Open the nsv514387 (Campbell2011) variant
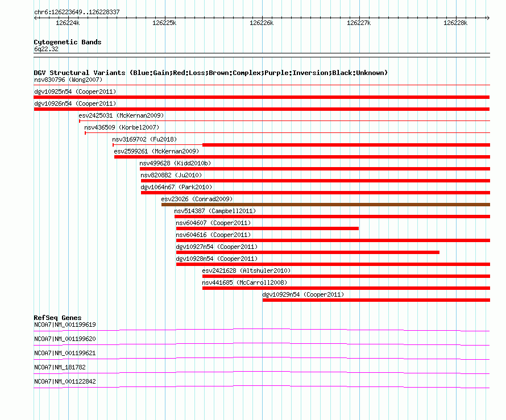This screenshot has height=420, width=506. point(215,211)
